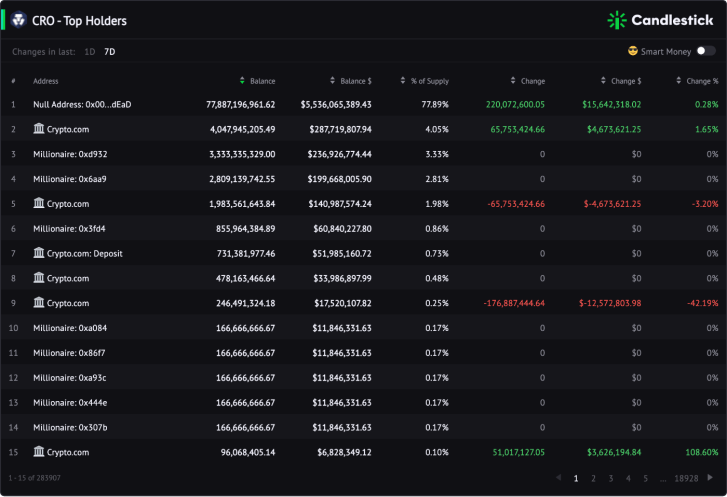Open Millionaire: 0xd932 address
The height and width of the screenshot is (497, 727).
coord(70,154)
